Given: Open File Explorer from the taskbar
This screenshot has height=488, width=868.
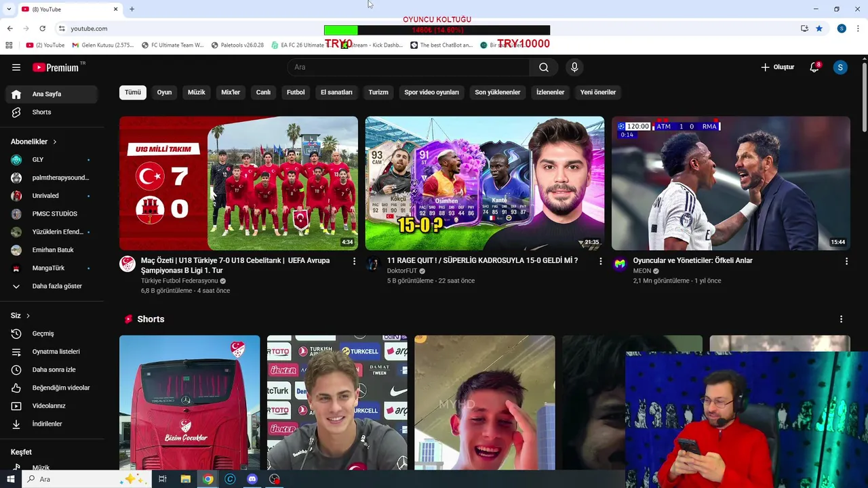Looking at the screenshot, I should pyautogui.click(x=185, y=479).
